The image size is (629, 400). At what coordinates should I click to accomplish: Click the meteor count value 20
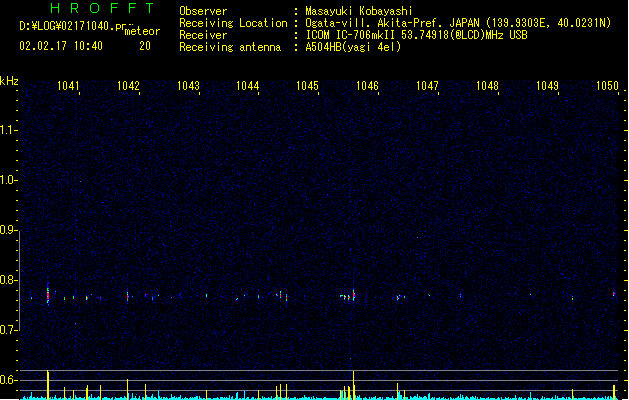[x=145, y=46]
